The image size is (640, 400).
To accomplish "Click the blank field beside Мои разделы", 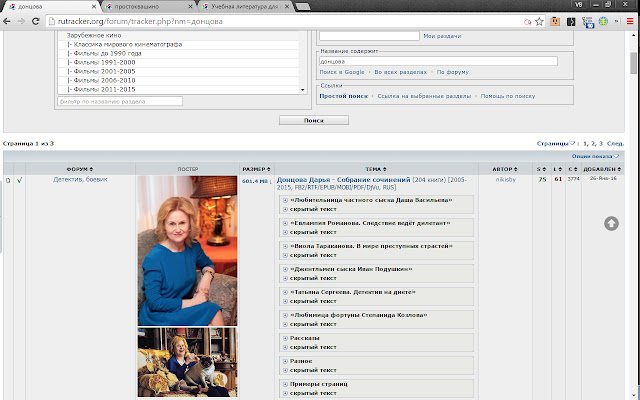I will pos(369,36).
